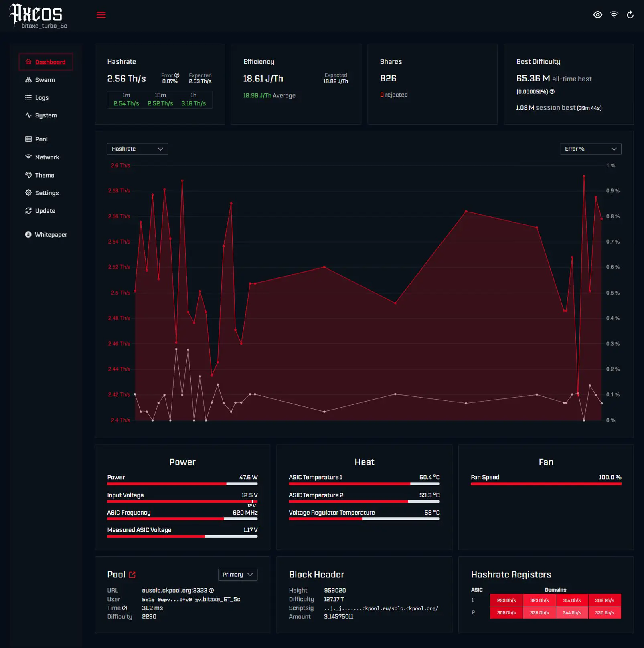The image size is (644, 648).
Task: Open the Whitepaper link
Action: coord(51,234)
